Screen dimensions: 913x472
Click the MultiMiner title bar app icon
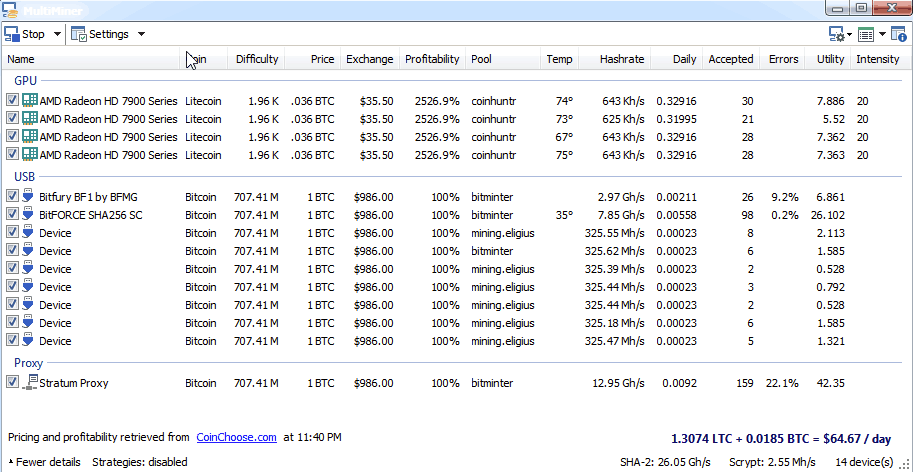click(9, 9)
